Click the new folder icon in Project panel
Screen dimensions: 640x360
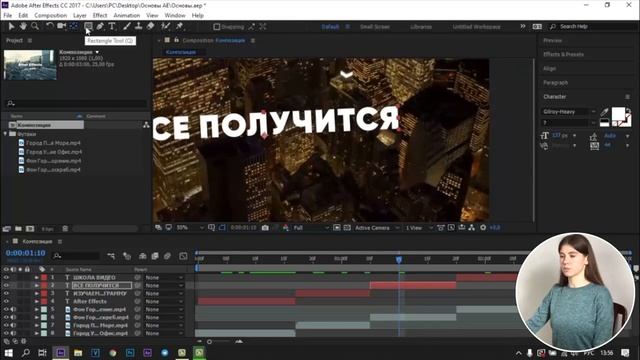coord(18,229)
